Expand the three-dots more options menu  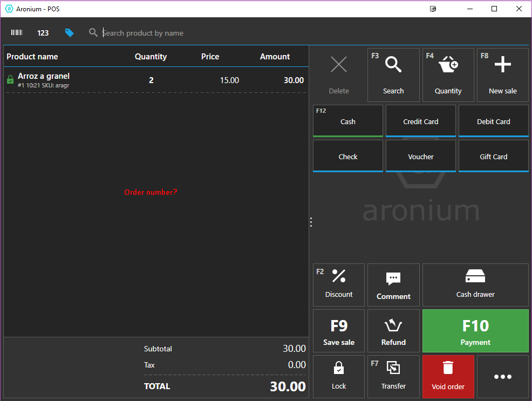(x=502, y=376)
